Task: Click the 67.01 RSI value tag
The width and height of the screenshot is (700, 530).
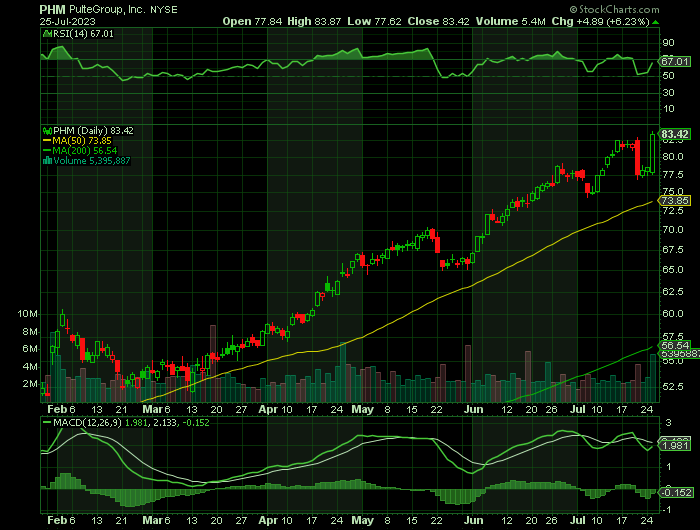Action: [675, 62]
